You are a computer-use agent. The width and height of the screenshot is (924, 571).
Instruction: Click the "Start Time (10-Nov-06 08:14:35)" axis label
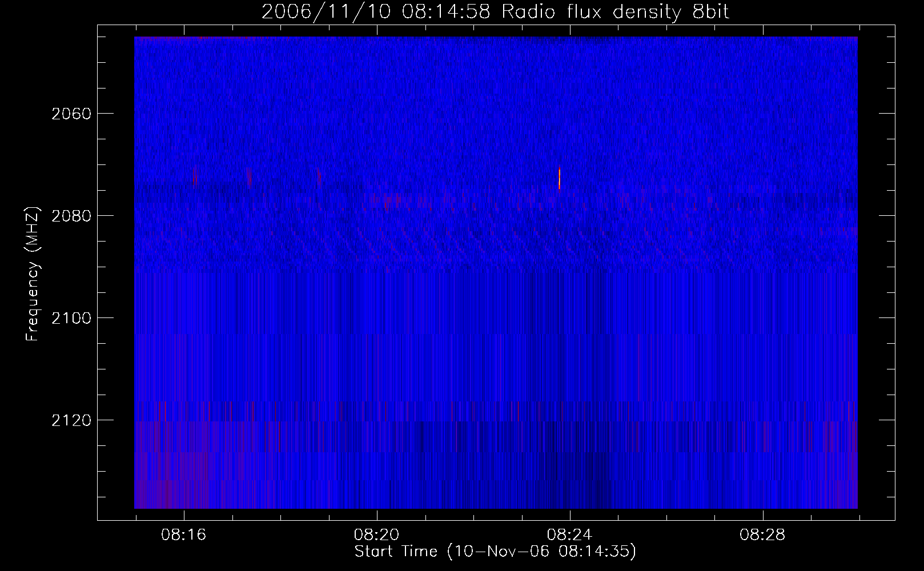point(495,552)
